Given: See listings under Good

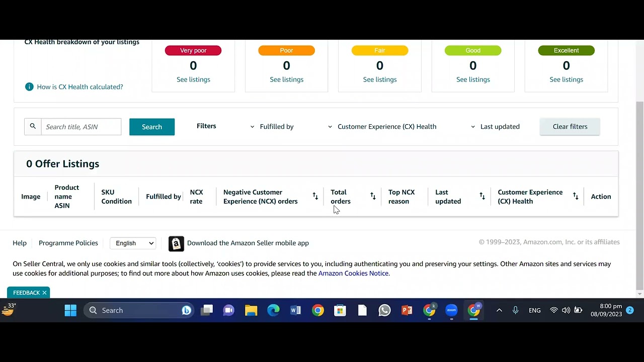Looking at the screenshot, I should coord(473,79).
